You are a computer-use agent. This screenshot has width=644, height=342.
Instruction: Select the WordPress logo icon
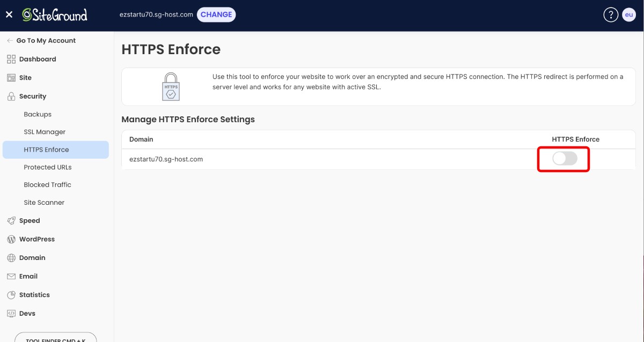(11, 239)
